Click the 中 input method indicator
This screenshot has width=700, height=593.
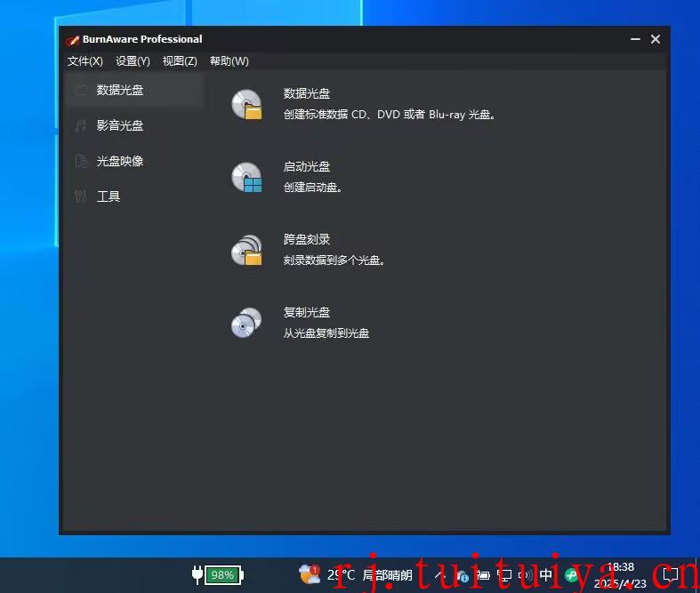[x=545, y=574]
